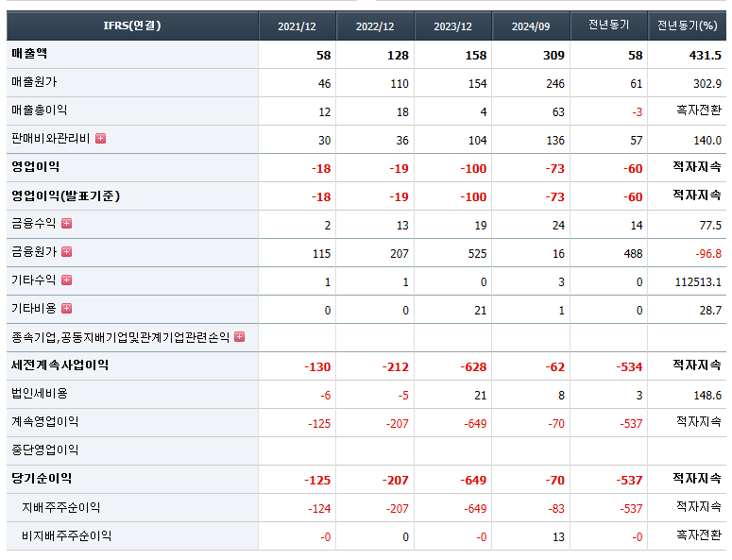Click the 13 value in 비지배주주순이익 row
The width and height of the screenshot is (732, 560).
tap(559, 537)
